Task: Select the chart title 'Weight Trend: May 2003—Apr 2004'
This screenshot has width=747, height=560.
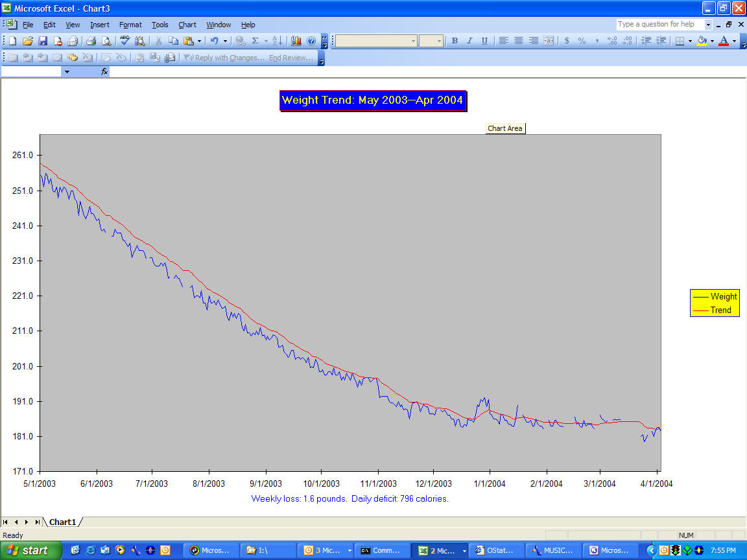Action: tap(373, 100)
